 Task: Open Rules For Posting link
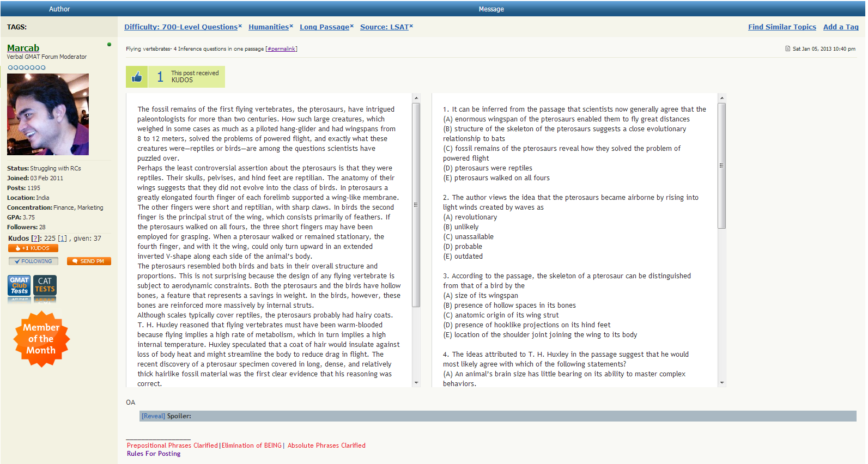click(154, 454)
